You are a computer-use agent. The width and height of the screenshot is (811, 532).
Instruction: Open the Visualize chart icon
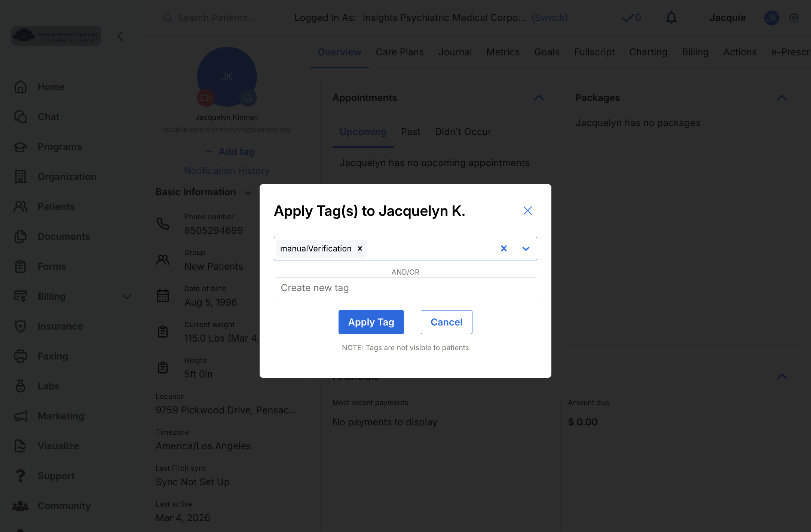(21, 446)
